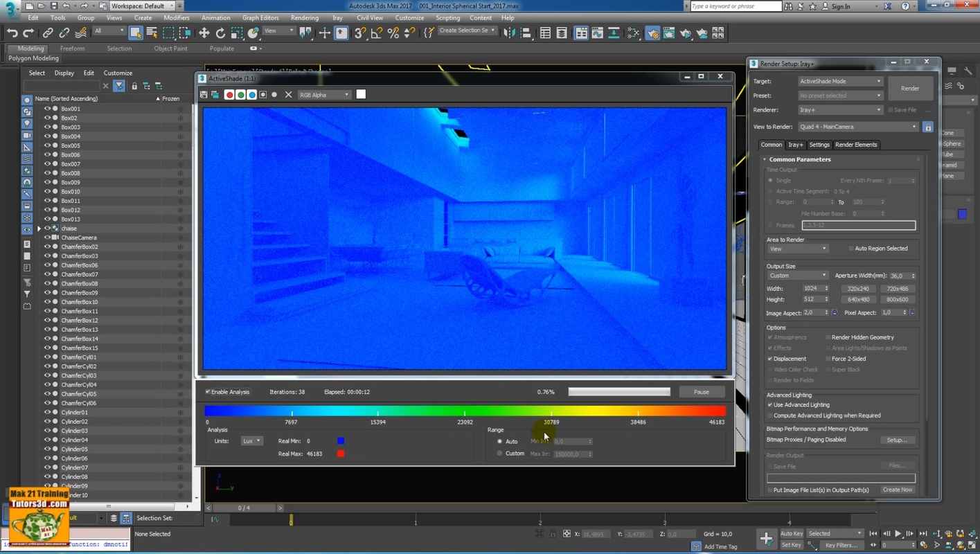Open the Graph Editors menu

[x=260, y=18]
